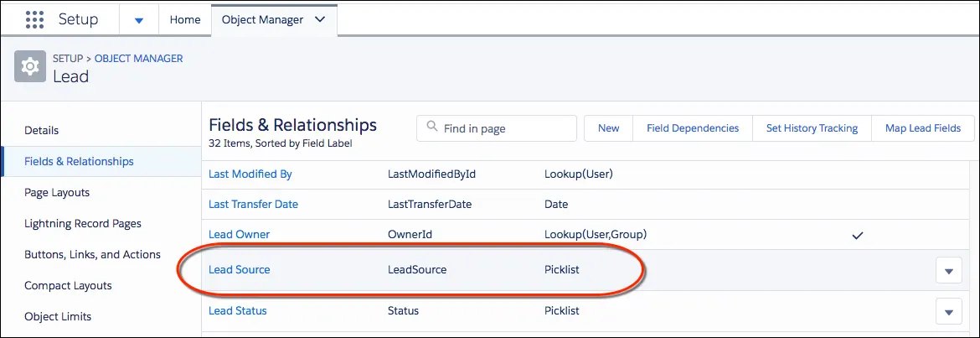Open the Lead Source field link

[240, 270]
